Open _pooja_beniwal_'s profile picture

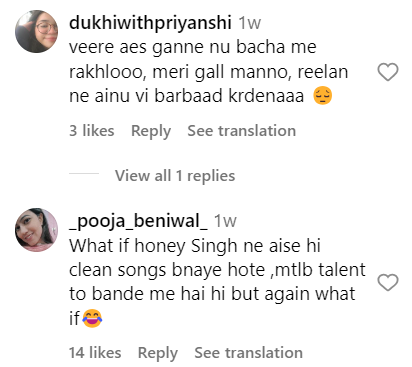point(37,230)
